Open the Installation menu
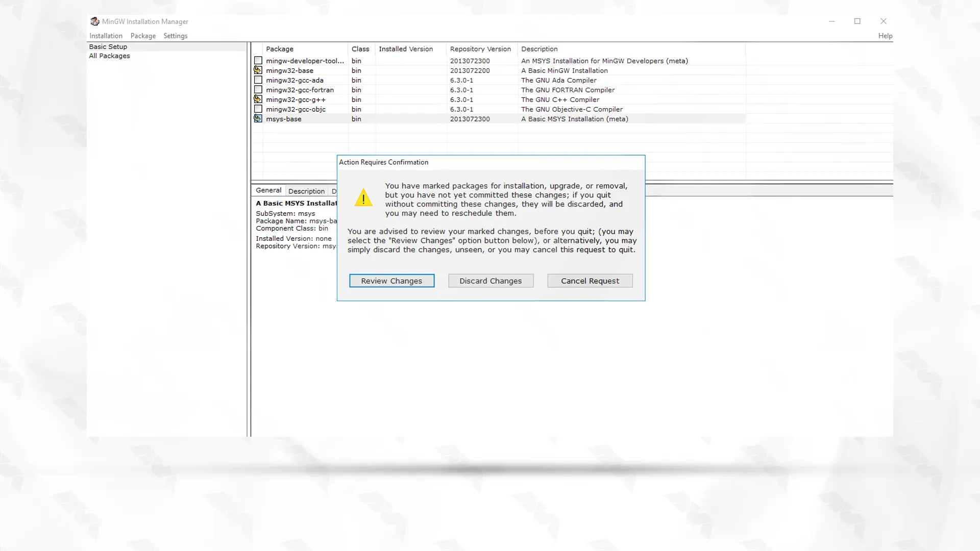Image resolution: width=980 pixels, height=551 pixels. tap(105, 36)
